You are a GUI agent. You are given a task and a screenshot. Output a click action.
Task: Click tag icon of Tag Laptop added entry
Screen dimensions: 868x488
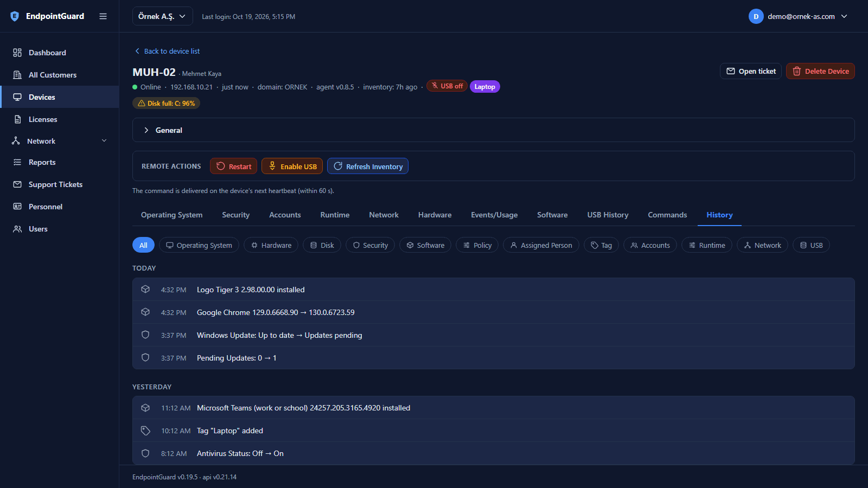[x=145, y=431]
